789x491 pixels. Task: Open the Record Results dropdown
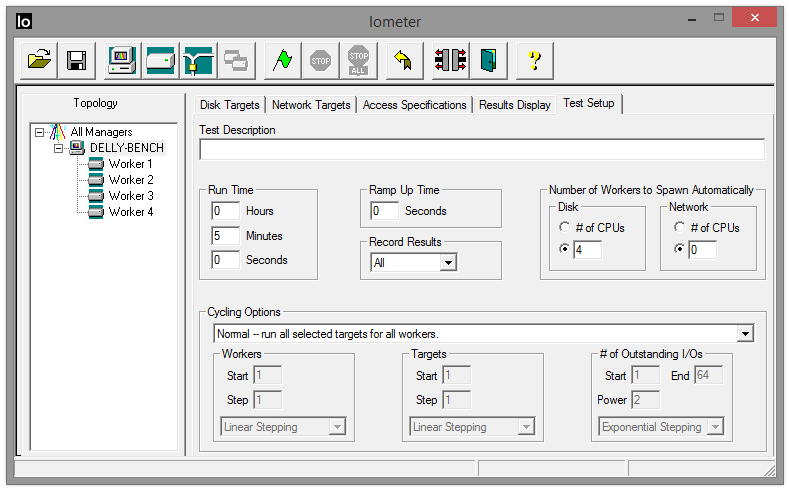[x=448, y=263]
